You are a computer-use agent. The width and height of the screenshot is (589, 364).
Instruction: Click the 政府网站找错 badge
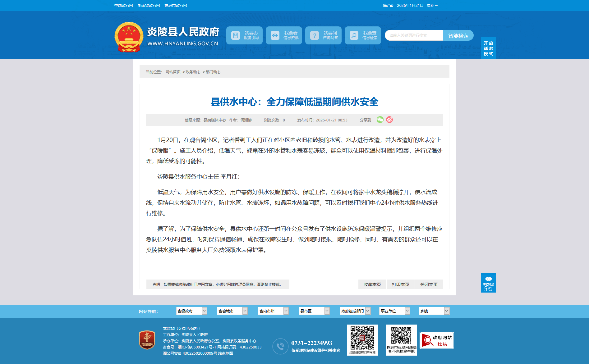[436, 340]
